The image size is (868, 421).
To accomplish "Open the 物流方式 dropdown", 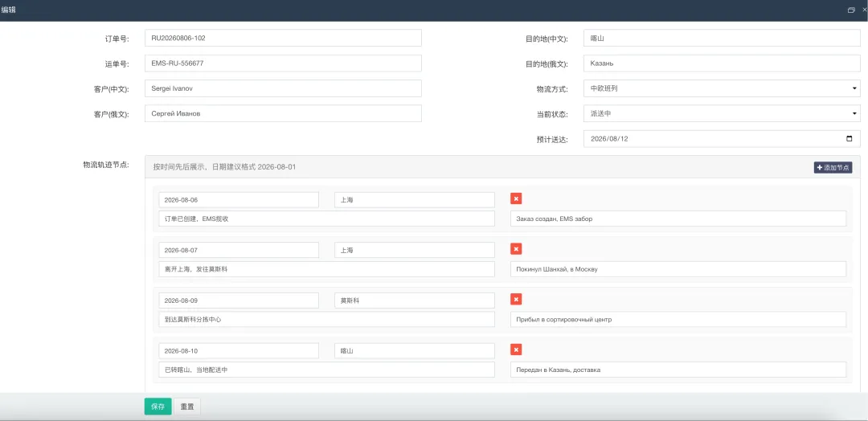I will tap(722, 88).
